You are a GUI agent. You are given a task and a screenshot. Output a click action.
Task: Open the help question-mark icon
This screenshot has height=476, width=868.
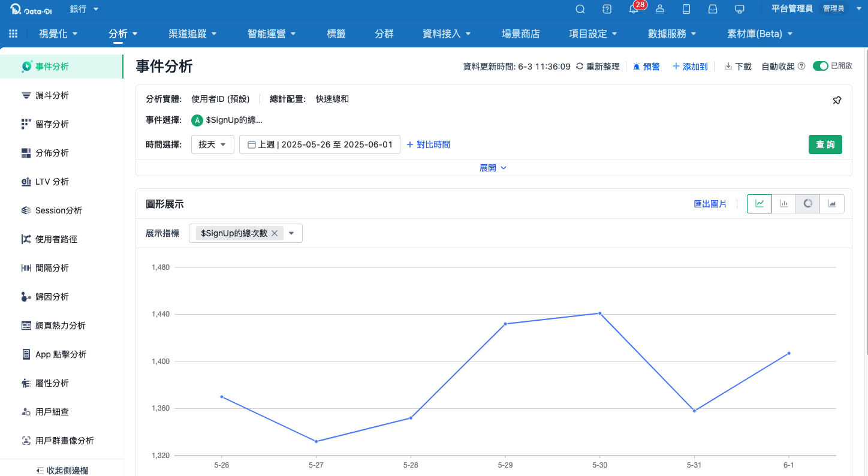(x=607, y=9)
